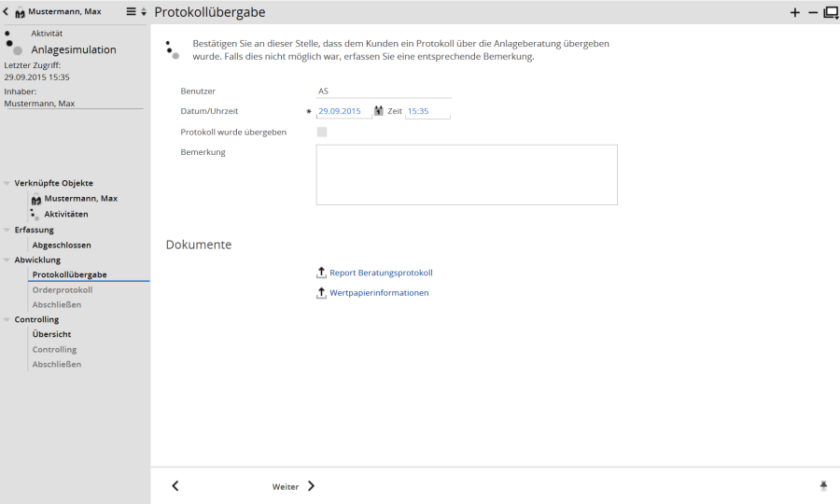Click the Zeit field showing 15:35

(427, 111)
